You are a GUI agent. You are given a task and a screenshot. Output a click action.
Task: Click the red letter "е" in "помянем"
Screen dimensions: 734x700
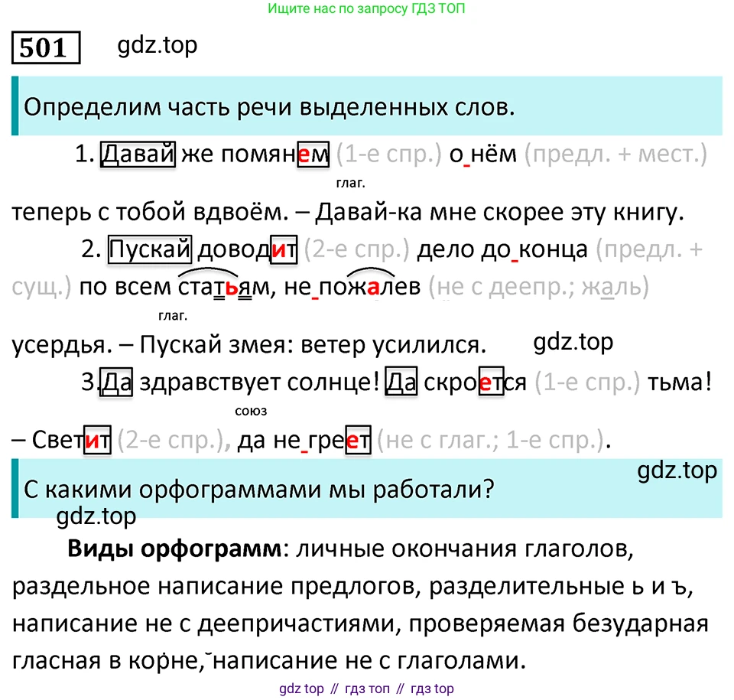pyautogui.click(x=304, y=155)
